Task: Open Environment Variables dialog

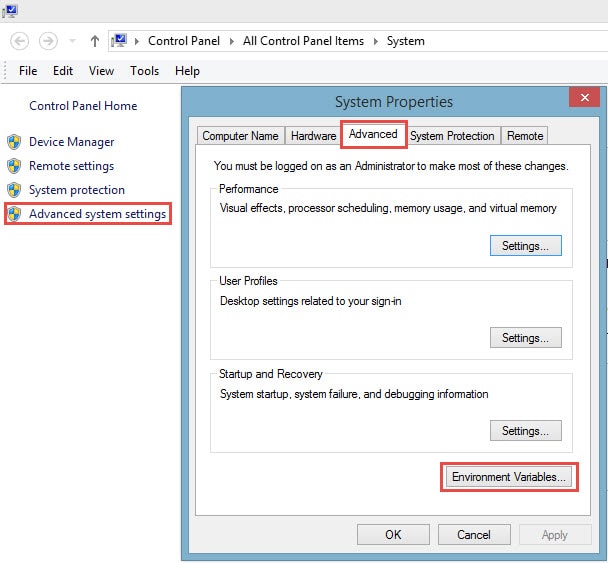Action: click(508, 477)
